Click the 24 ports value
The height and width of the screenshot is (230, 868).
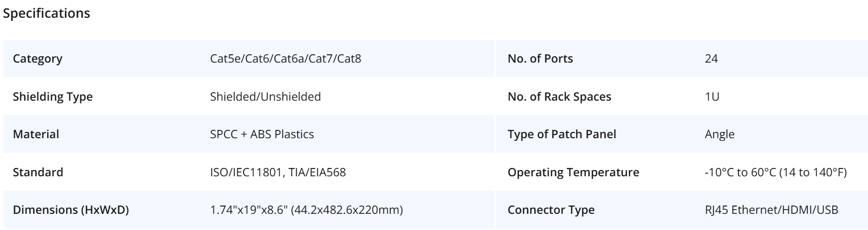click(x=711, y=58)
